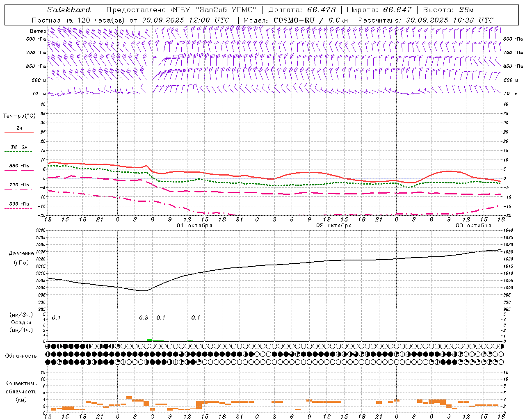Click the '03 октября' date label
525x420 pixels.
[473, 226]
